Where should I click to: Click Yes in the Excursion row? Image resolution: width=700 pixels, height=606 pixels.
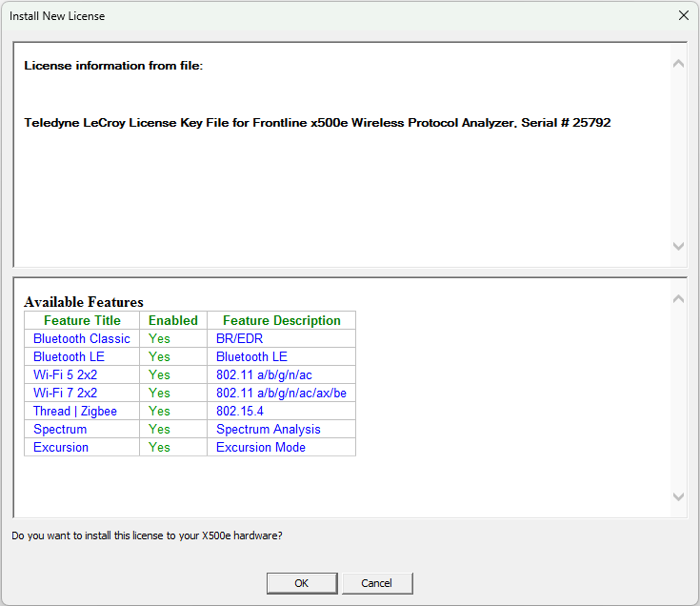[159, 447]
